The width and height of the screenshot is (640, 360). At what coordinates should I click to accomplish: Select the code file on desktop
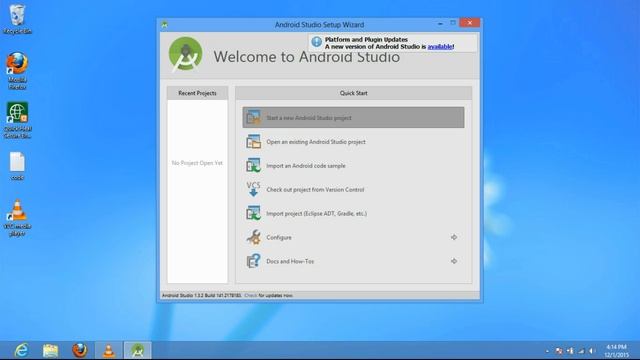pyautogui.click(x=17, y=166)
